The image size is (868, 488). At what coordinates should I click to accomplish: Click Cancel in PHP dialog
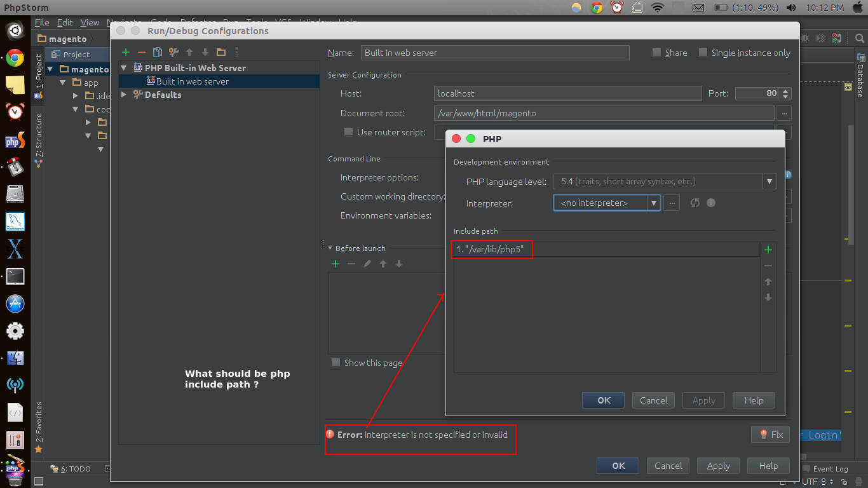coord(654,400)
